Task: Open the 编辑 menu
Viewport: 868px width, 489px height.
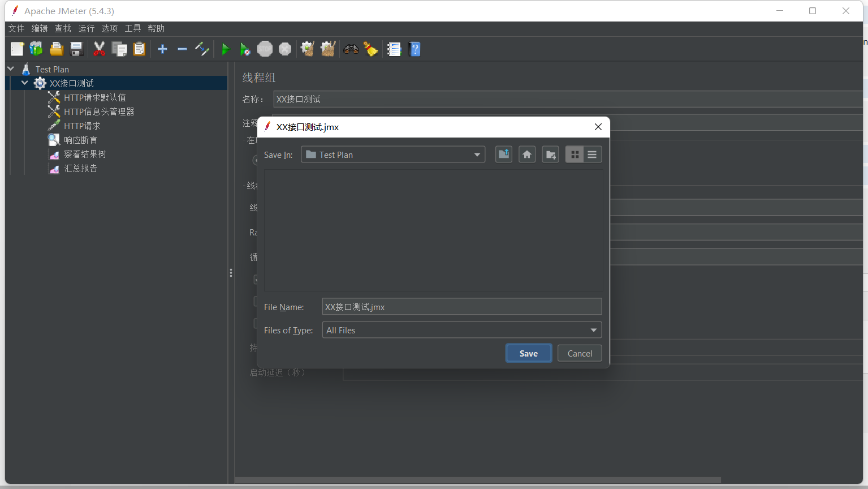Action: (40, 28)
